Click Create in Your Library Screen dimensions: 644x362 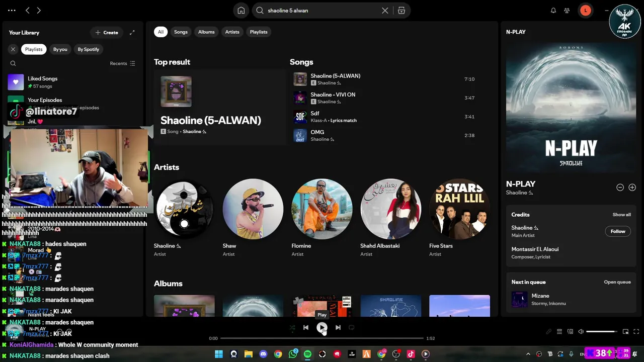pyautogui.click(x=107, y=33)
